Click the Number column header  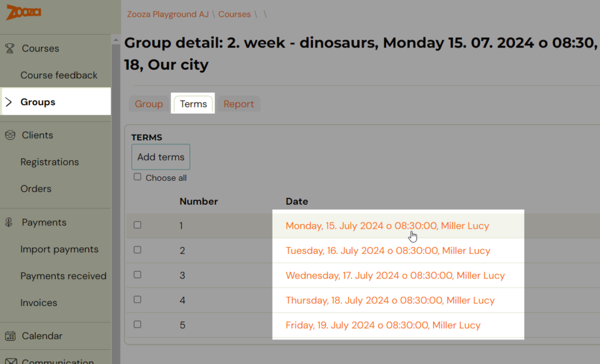[x=199, y=201]
